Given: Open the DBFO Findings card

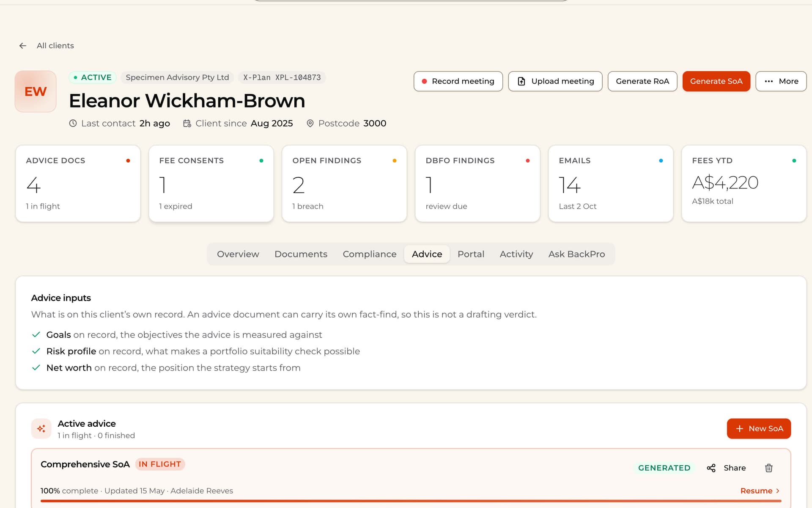Looking at the screenshot, I should pyautogui.click(x=477, y=183).
